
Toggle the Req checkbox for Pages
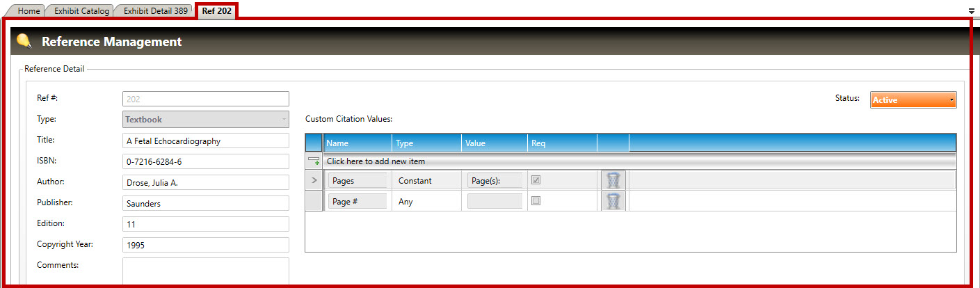[x=536, y=180]
